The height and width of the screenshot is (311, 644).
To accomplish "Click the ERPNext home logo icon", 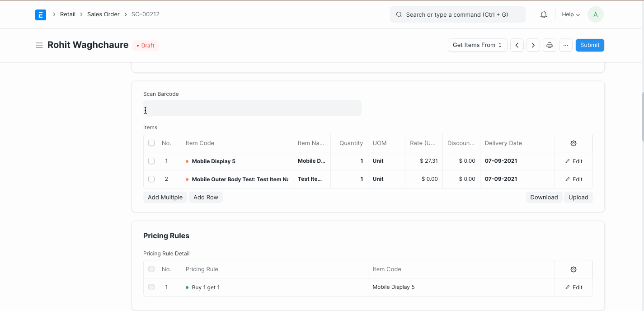I will [41, 14].
